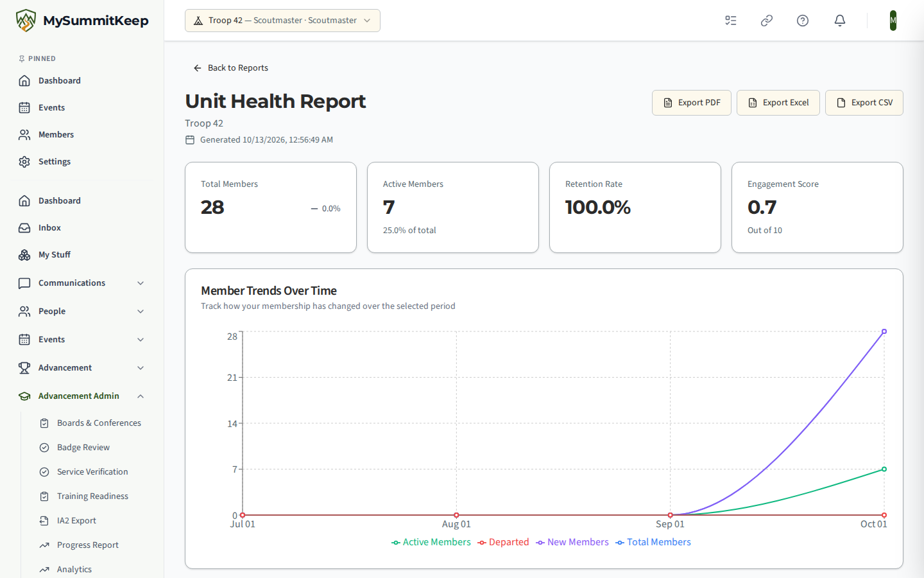Image resolution: width=924 pixels, height=578 pixels.
Task: Toggle New Members legend entry
Action: point(572,542)
